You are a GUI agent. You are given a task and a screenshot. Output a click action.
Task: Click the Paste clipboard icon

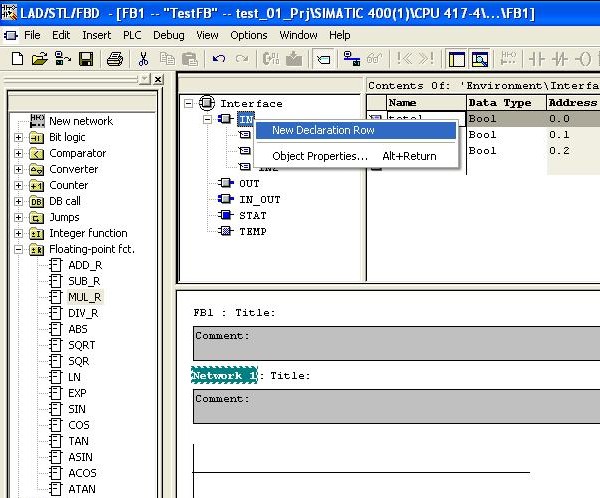coord(189,59)
